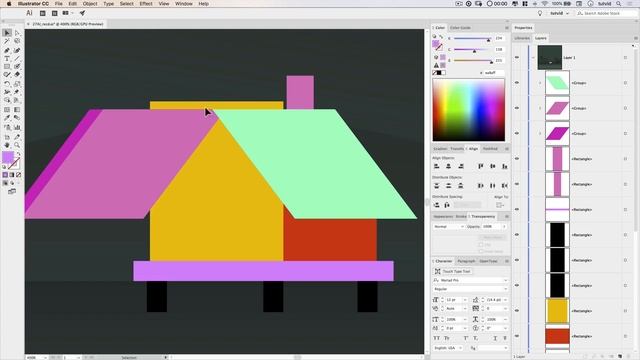Image resolution: width=640 pixels, height=360 pixels.
Task: Click the Superscript icon in Character panel
Action: pyautogui.click(x=466, y=338)
